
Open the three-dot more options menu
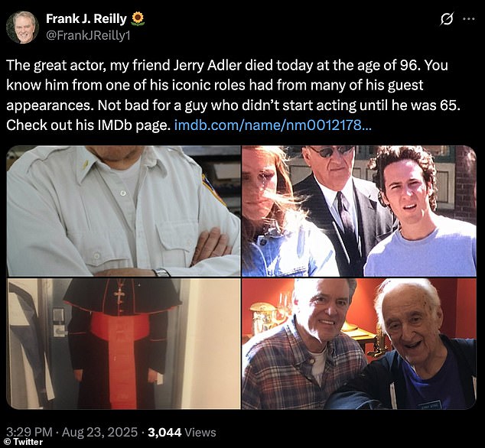click(x=469, y=19)
